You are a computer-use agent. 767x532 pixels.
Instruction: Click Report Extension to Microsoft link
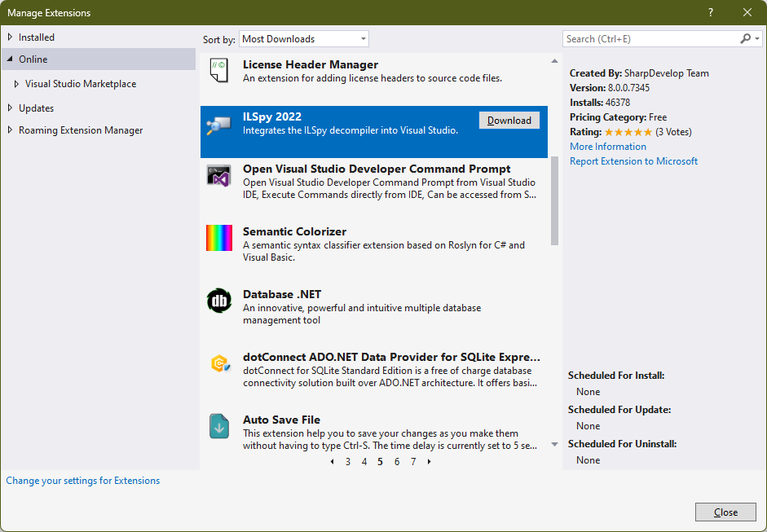click(x=633, y=161)
